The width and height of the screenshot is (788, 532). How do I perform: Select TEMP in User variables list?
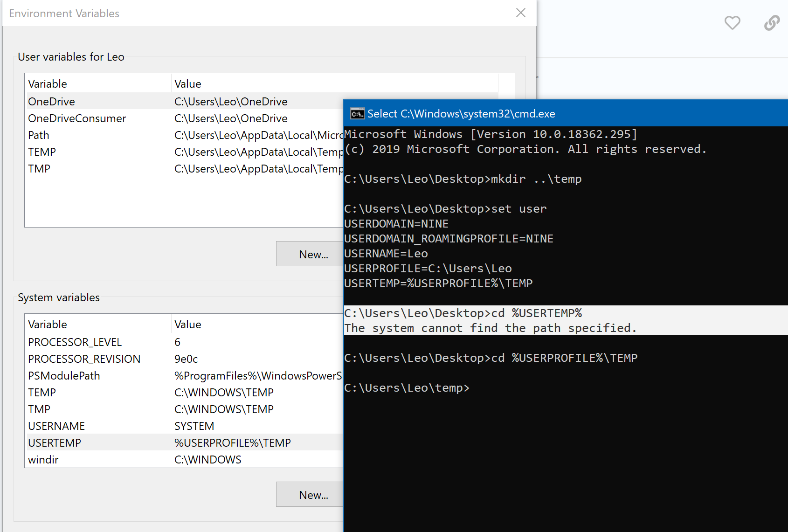(184, 152)
